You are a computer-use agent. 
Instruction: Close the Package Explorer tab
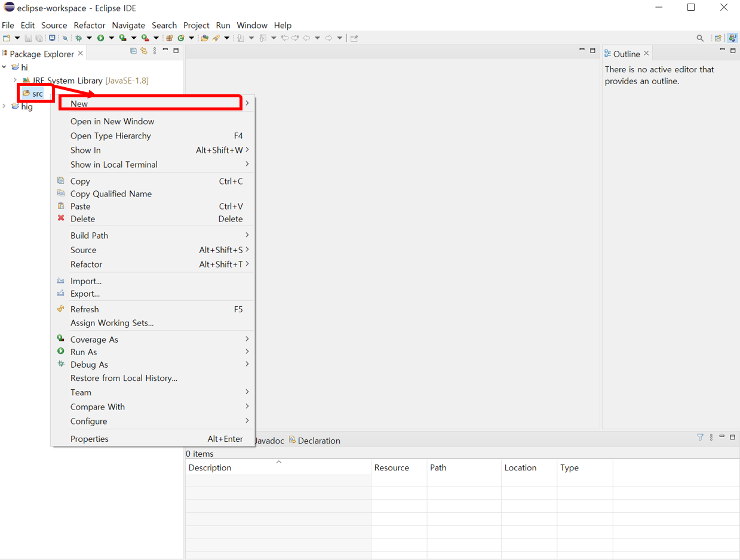click(x=81, y=53)
